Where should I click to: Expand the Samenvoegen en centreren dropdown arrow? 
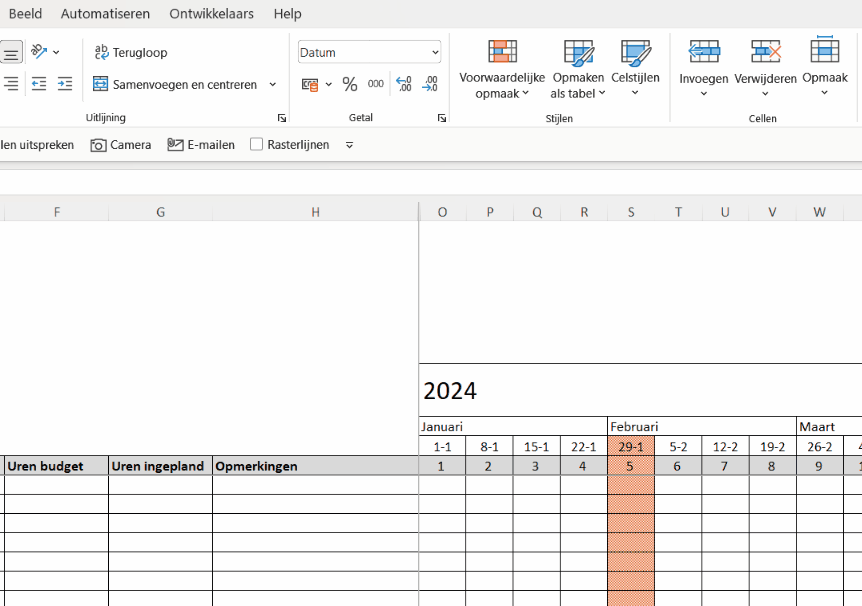pyautogui.click(x=273, y=84)
